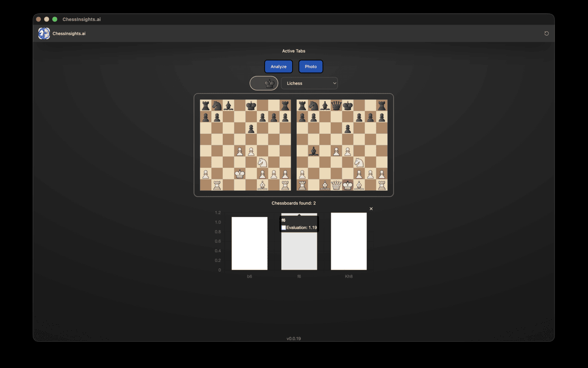Viewport: 588px width, 368px height.
Task: Click the Kh8 move label on the chart
Action: 349,276
